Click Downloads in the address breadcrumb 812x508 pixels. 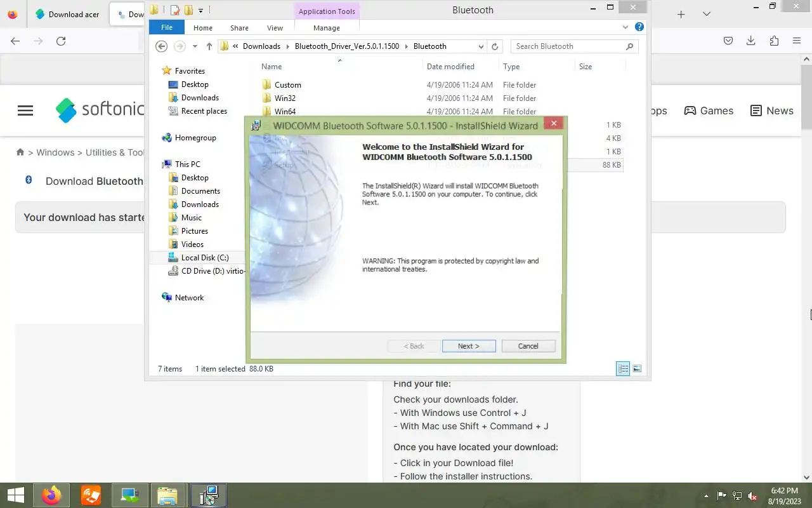pos(261,46)
